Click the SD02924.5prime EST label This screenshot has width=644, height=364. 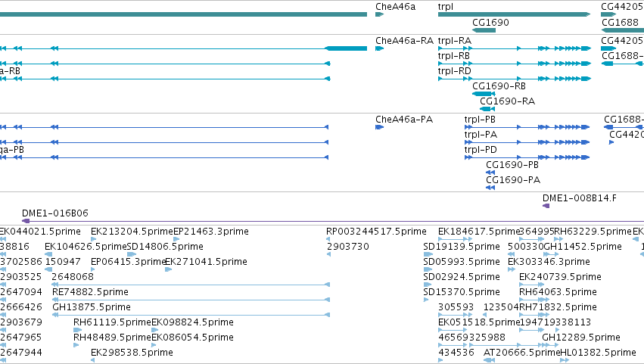(462, 277)
